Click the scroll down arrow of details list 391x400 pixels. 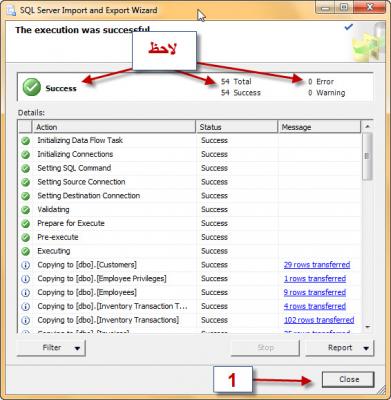click(x=367, y=327)
